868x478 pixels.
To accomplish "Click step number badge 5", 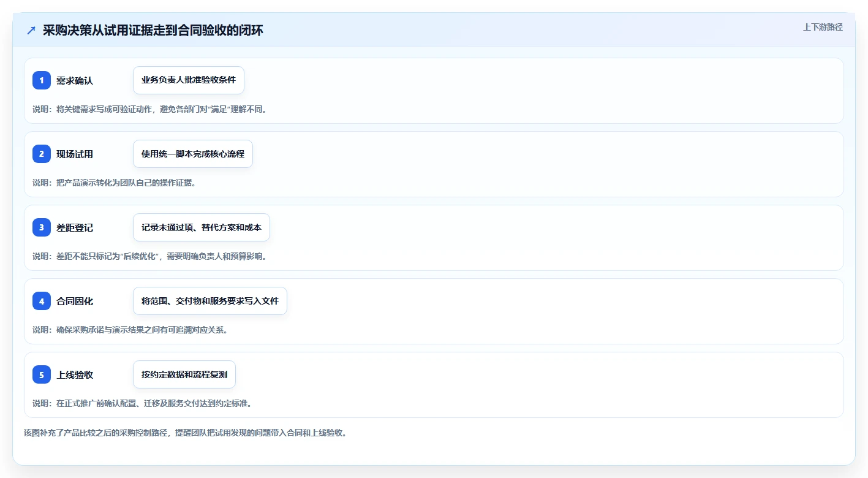I will click(x=42, y=374).
